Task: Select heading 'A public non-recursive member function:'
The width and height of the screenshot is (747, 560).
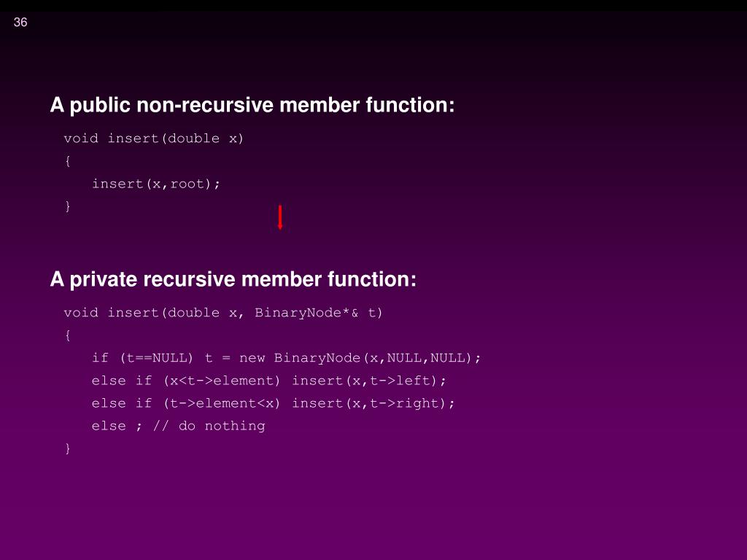Action: click(x=252, y=105)
